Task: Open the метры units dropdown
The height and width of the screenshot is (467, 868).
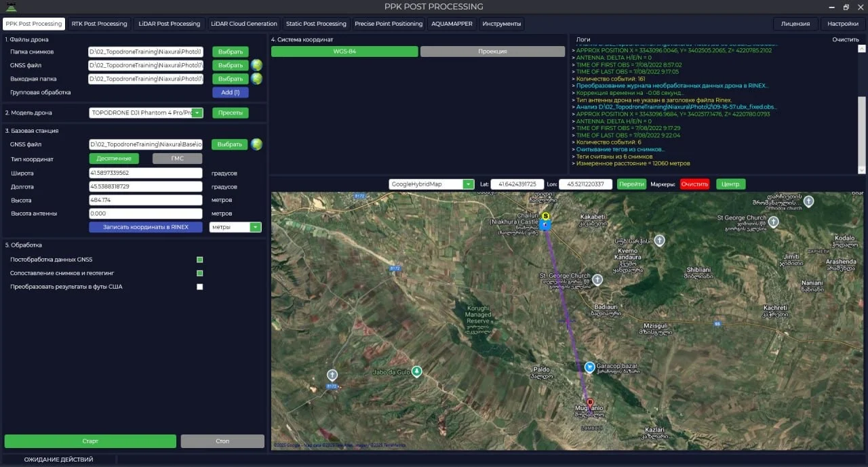Action: click(x=255, y=228)
